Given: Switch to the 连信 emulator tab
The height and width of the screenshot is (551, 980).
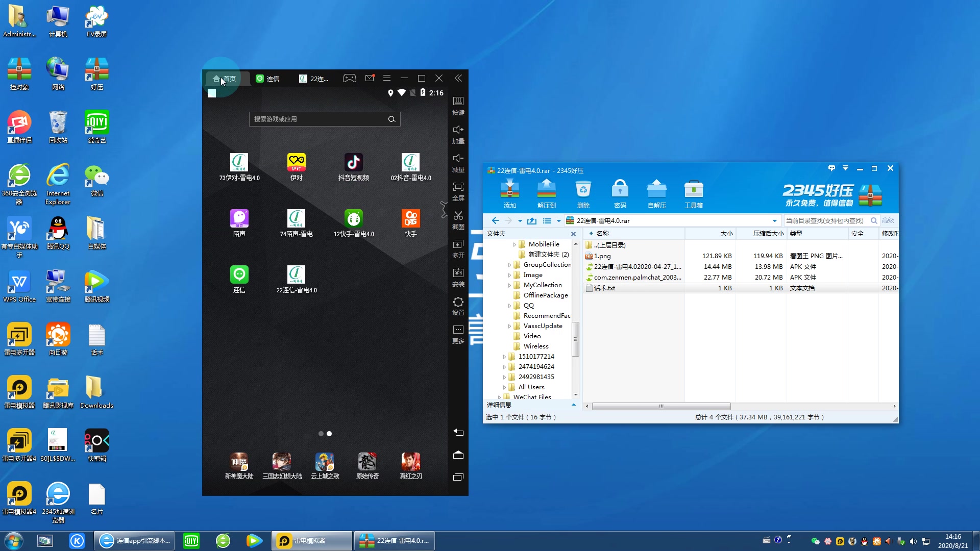Looking at the screenshot, I should 268,79.
